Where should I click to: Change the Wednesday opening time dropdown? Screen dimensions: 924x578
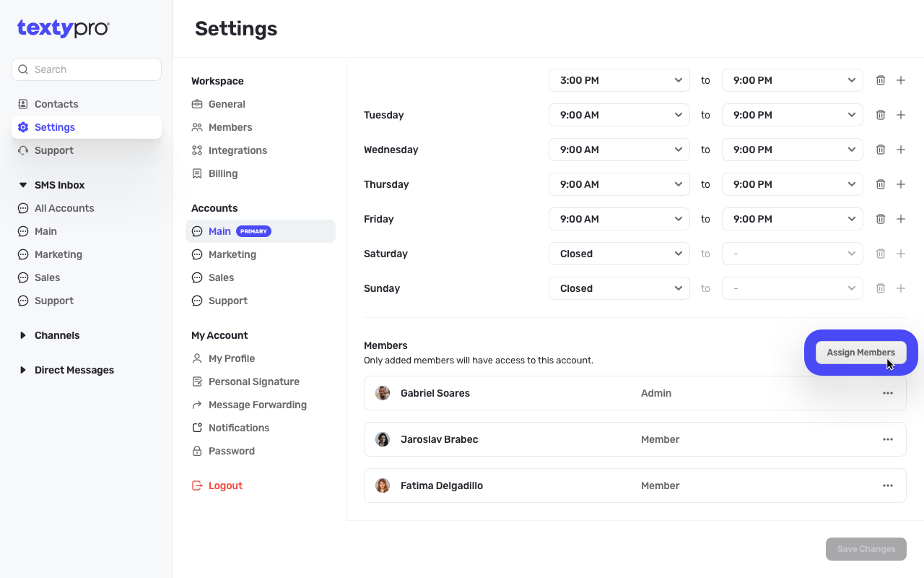[x=619, y=150]
